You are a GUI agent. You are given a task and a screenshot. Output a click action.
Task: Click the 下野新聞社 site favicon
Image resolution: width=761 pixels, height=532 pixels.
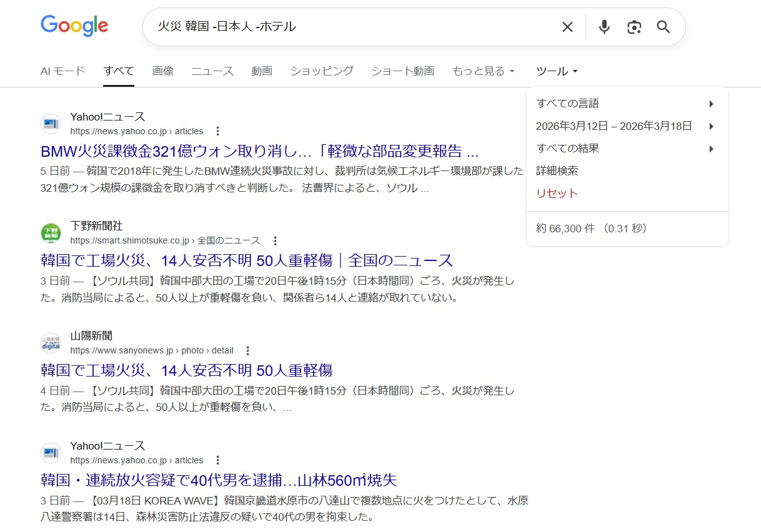click(51, 234)
